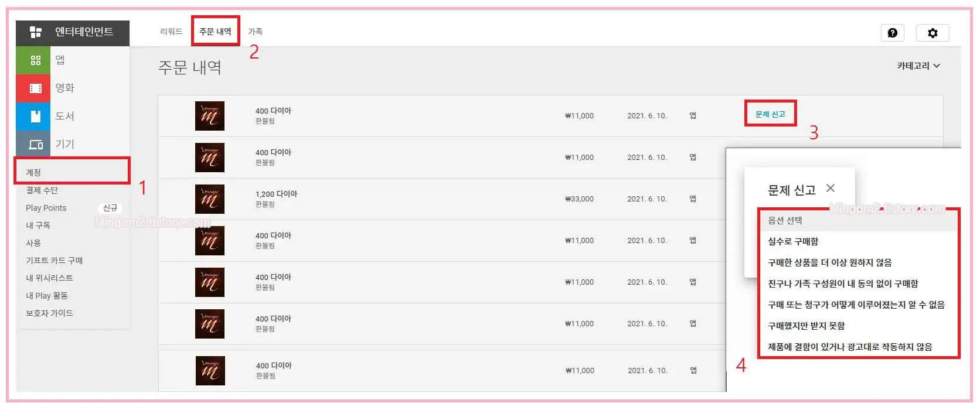
Task: Click the 문제 신고 link
Action: [x=770, y=114]
